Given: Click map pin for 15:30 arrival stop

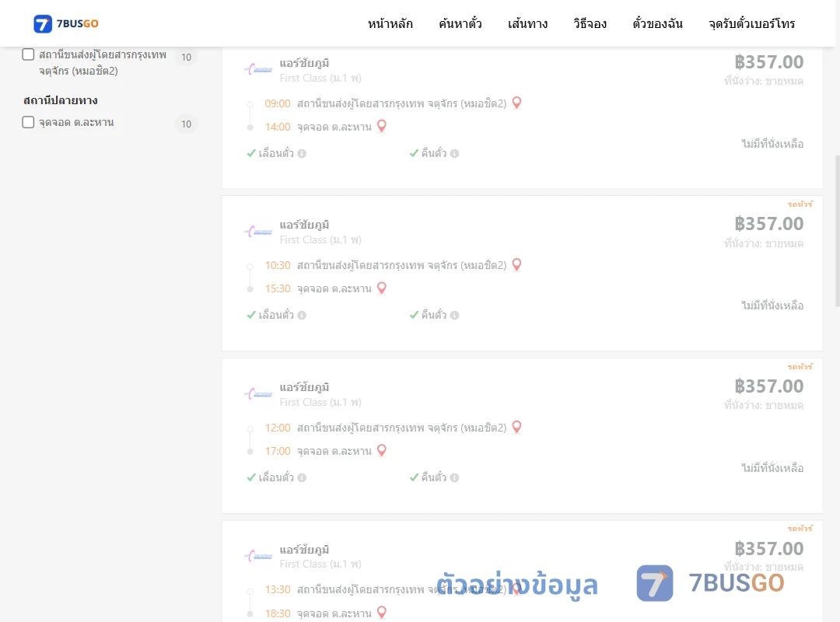Looking at the screenshot, I should pos(381,288).
